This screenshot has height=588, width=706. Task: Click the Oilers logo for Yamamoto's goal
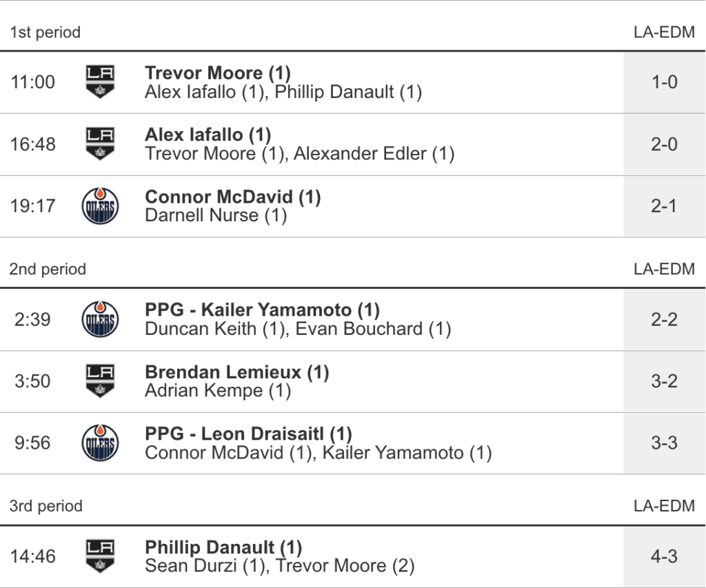tap(100, 320)
